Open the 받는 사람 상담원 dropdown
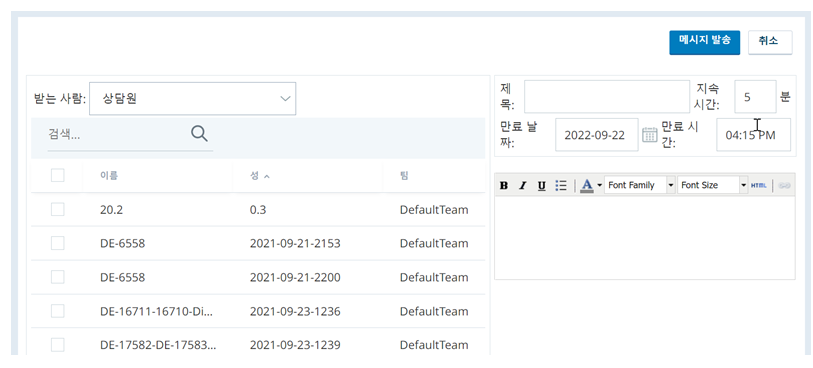The image size is (813, 368). 192,98
